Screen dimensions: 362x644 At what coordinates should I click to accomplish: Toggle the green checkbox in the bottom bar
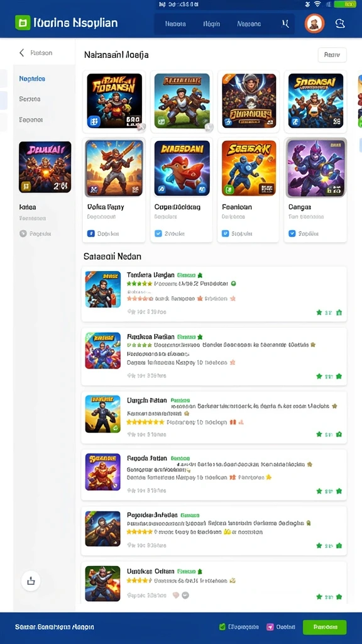tap(222, 627)
